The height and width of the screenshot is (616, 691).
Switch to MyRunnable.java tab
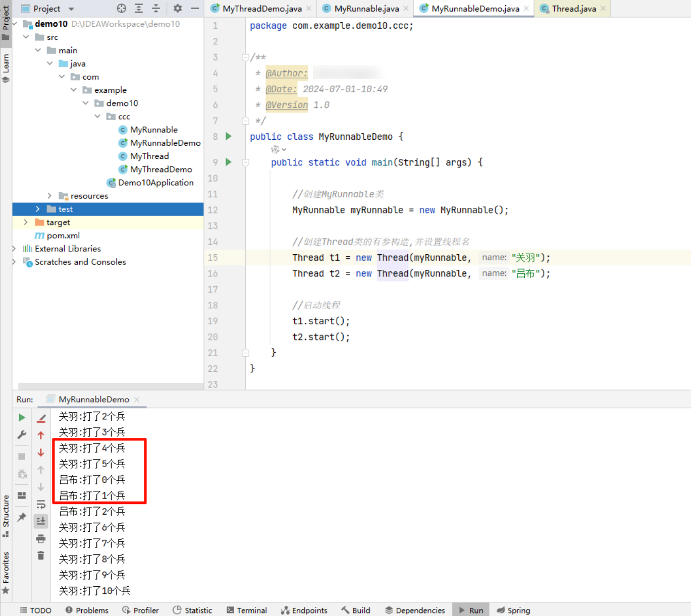(366, 9)
